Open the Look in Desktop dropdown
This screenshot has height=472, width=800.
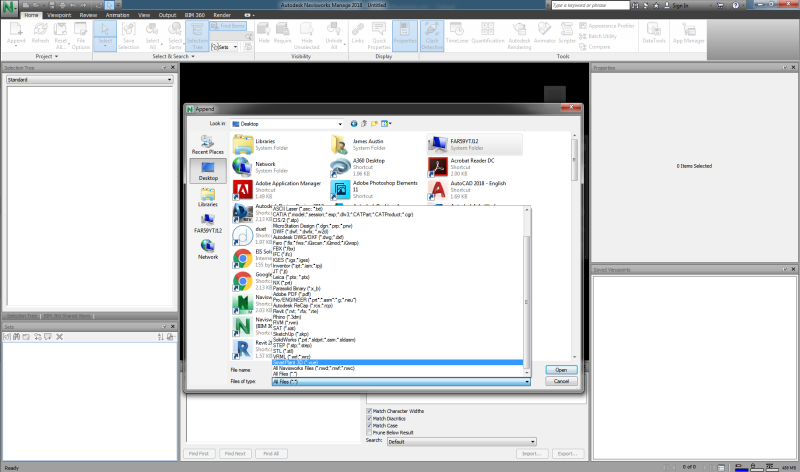(x=287, y=124)
